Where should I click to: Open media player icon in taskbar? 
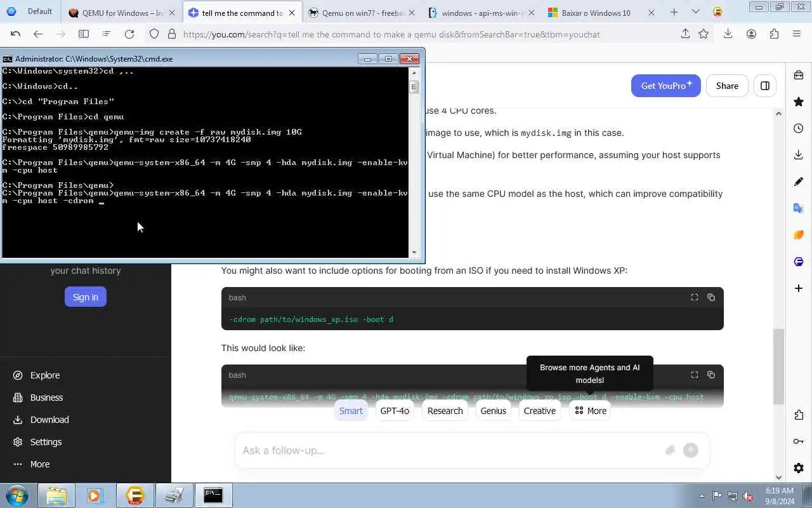[x=95, y=495]
